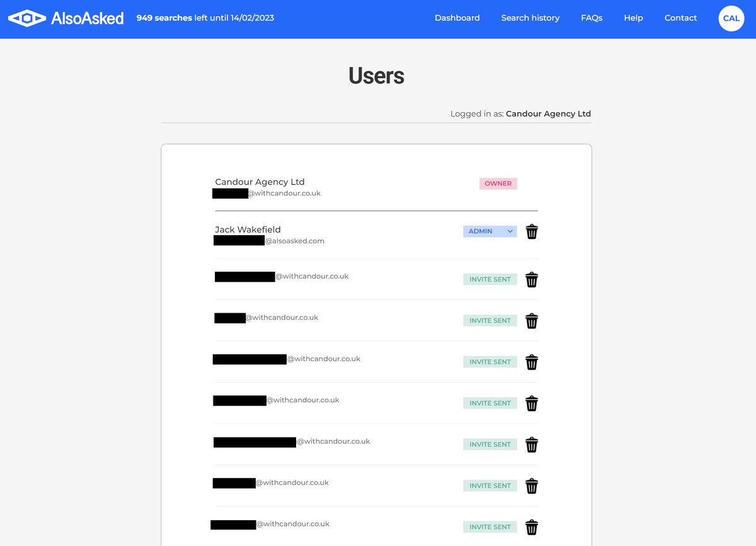Screen dimensions: 756x546
Task: Click the trash icon on the third pending invite
Action: pos(532,362)
